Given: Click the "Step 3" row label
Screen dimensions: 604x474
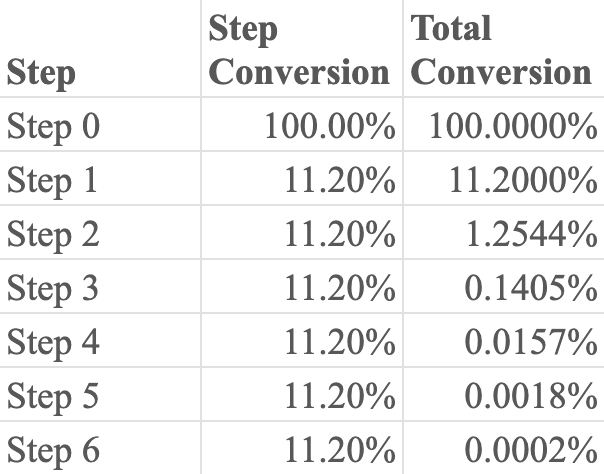Looking at the screenshot, I should 54,289.
